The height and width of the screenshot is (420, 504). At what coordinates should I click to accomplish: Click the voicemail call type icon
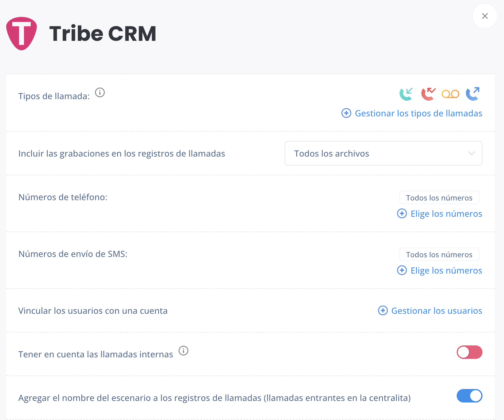[x=451, y=94]
